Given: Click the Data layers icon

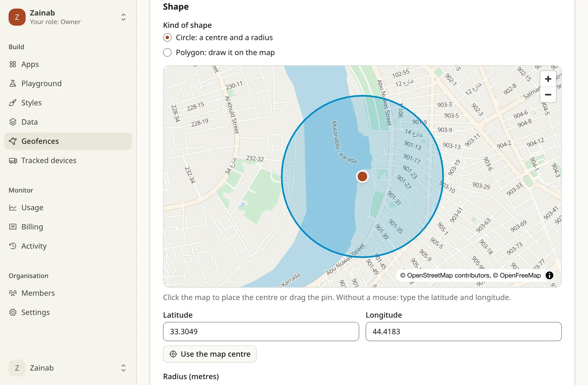Looking at the screenshot, I should click(13, 122).
